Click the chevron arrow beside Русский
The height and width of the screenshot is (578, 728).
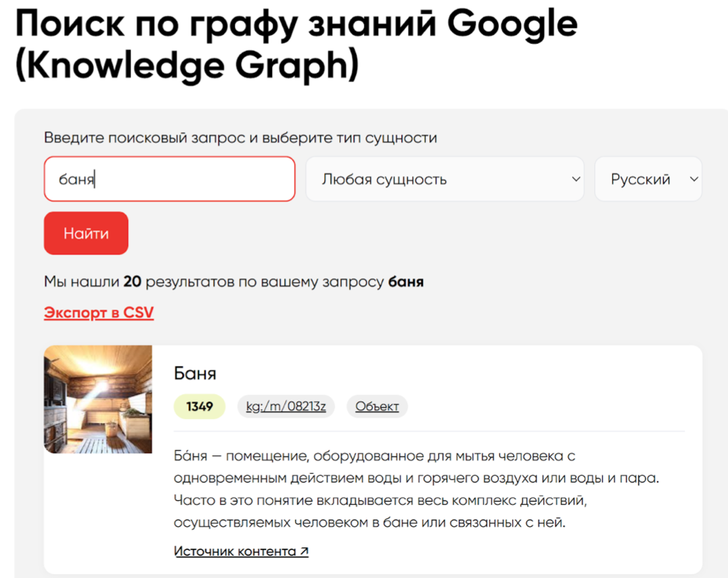tap(693, 179)
